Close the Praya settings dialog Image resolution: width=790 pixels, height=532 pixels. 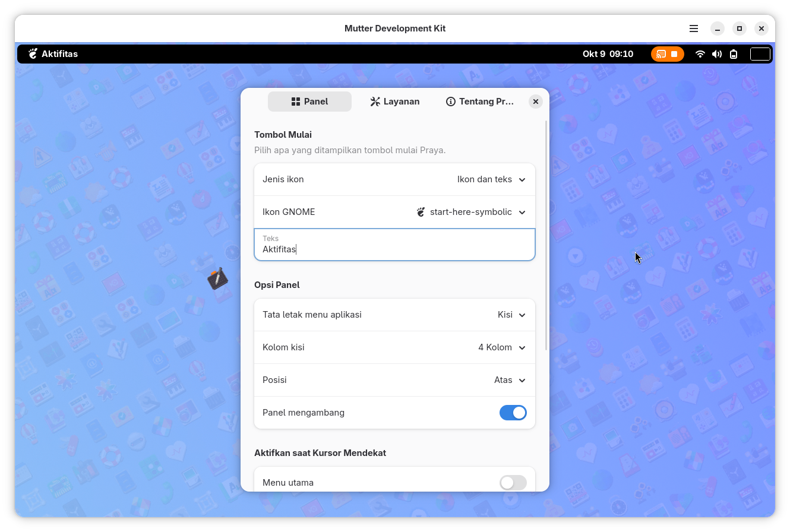[x=535, y=102]
